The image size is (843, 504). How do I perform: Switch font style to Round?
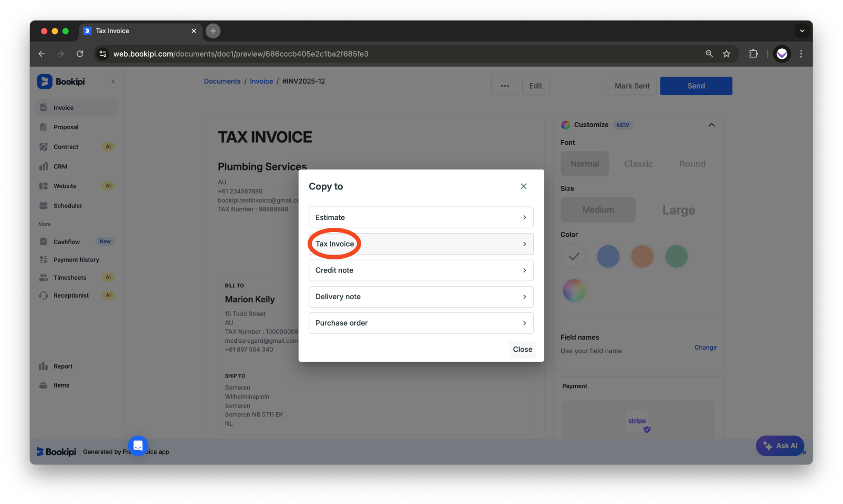pos(691,163)
